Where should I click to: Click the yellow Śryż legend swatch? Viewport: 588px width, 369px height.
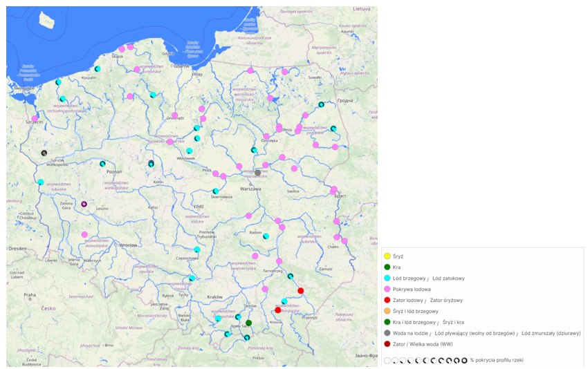pos(387,256)
